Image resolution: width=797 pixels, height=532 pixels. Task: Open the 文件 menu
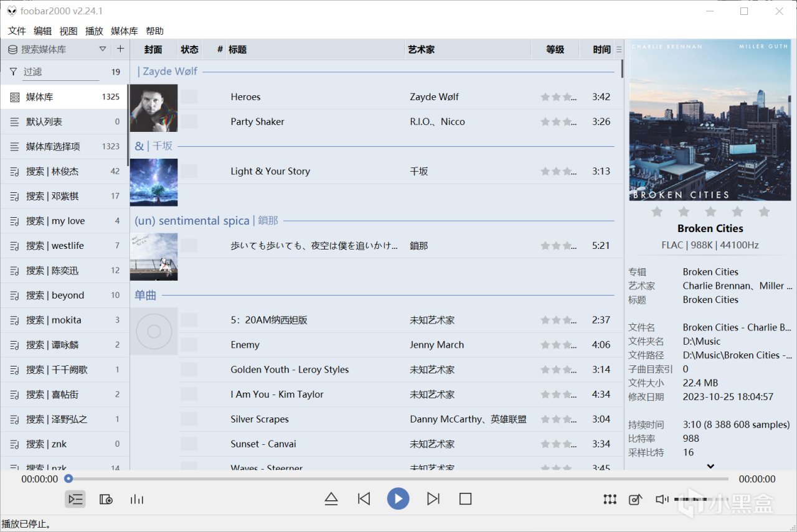(x=17, y=30)
